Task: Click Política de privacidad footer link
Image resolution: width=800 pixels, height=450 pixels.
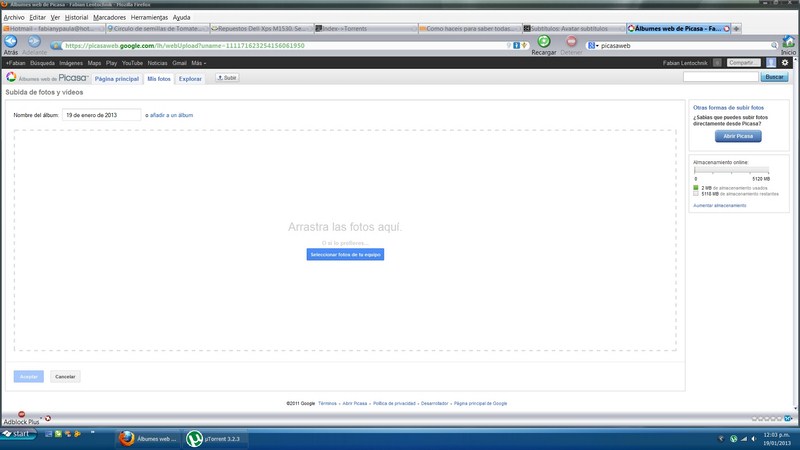Action: tap(394, 404)
